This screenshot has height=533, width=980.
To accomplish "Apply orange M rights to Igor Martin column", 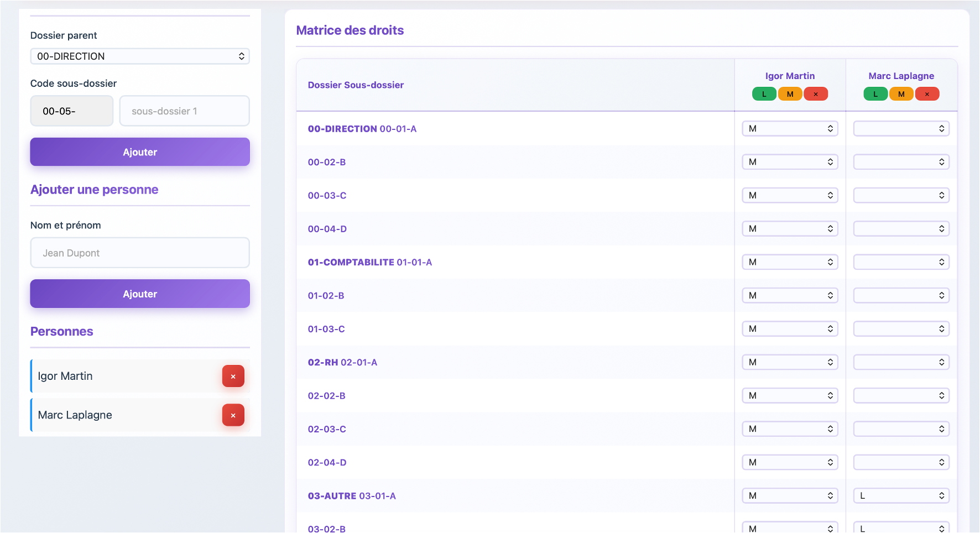I will (790, 94).
